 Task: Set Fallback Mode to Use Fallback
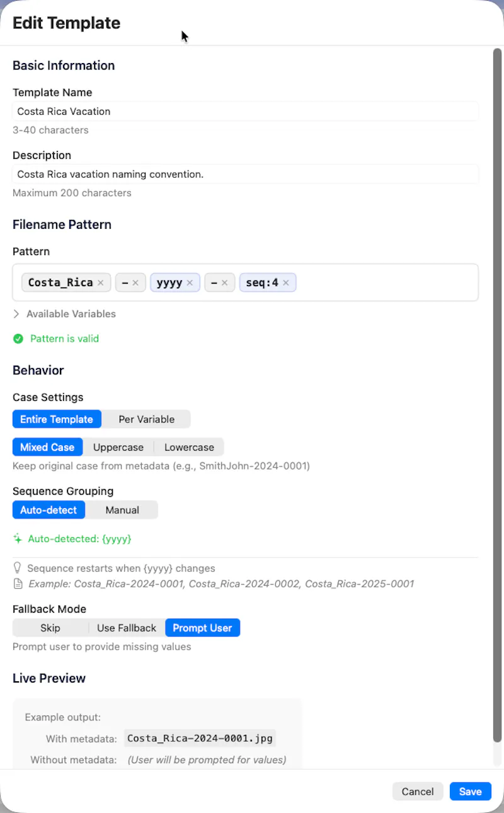pos(127,628)
